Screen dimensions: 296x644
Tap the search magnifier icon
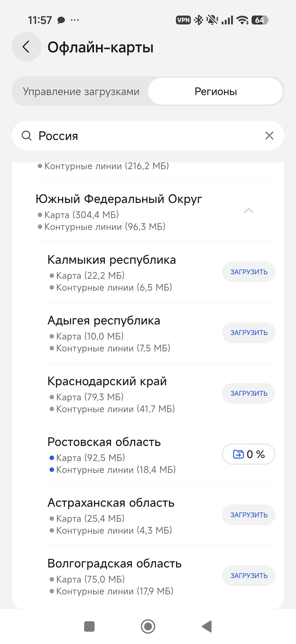[x=26, y=136]
